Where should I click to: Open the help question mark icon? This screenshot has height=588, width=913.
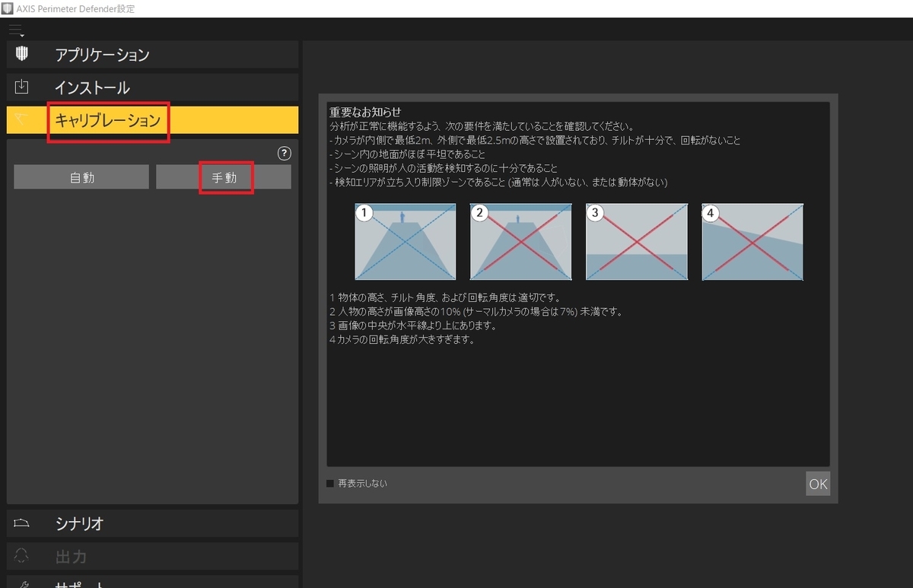pyautogui.click(x=283, y=153)
